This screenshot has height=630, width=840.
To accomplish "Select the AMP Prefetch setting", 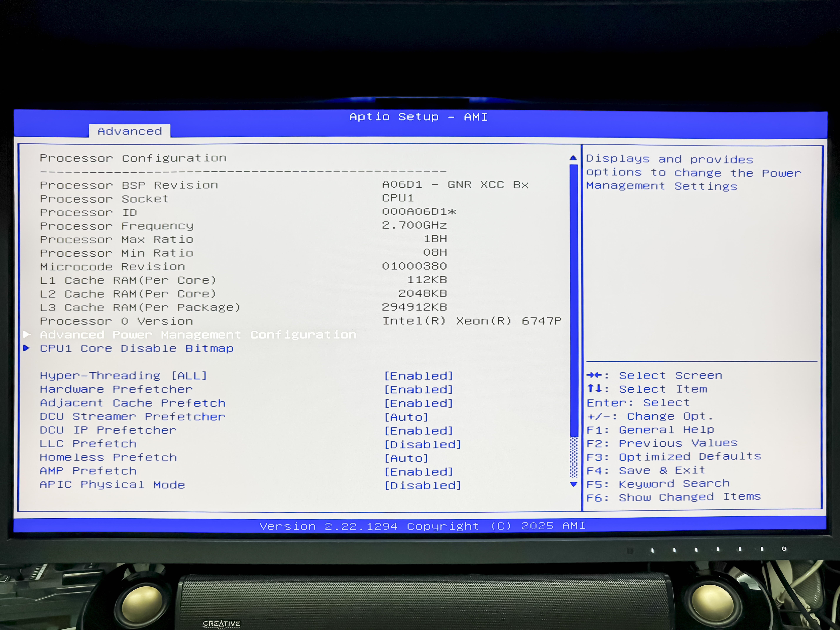I will (x=88, y=471).
